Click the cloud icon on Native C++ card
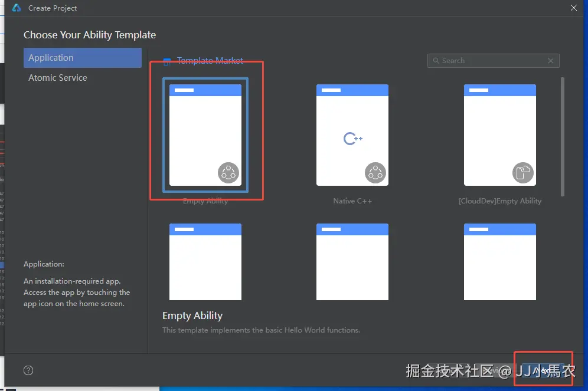This screenshot has height=391, width=588. click(376, 173)
